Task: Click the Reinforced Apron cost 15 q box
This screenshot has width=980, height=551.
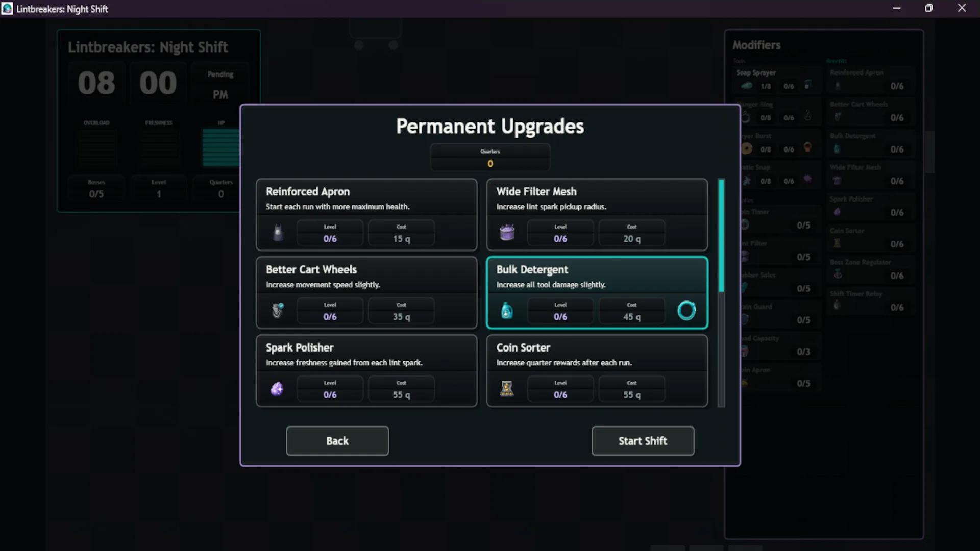Action: coord(401,233)
